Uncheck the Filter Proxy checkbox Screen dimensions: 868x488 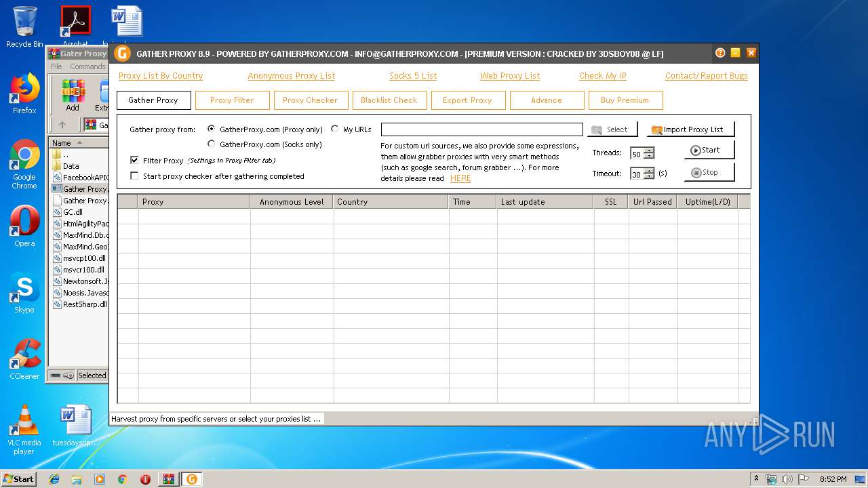(x=134, y=161)
